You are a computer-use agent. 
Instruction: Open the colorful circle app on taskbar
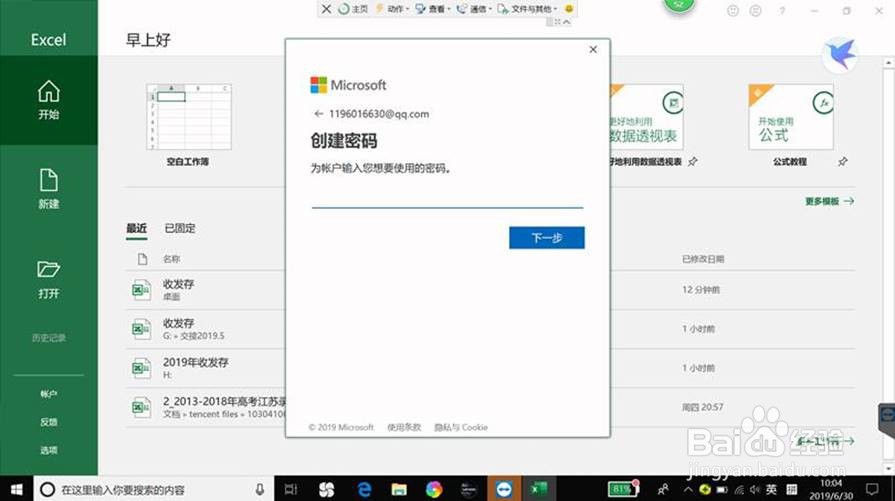434,489
